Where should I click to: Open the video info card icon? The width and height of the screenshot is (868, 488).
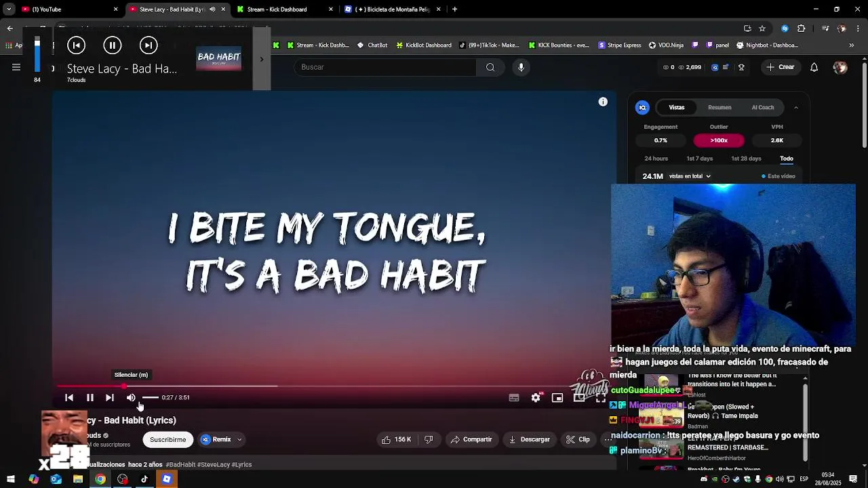603,102
